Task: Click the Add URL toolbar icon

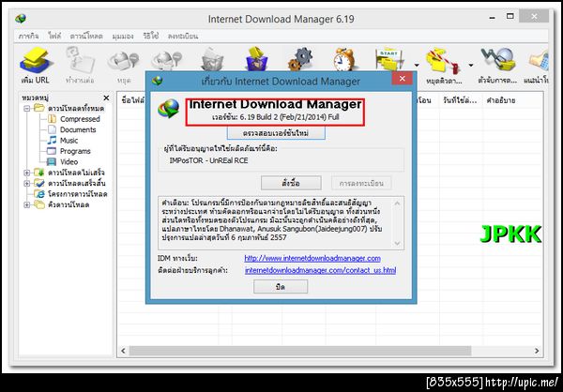Action: [35, 60]
